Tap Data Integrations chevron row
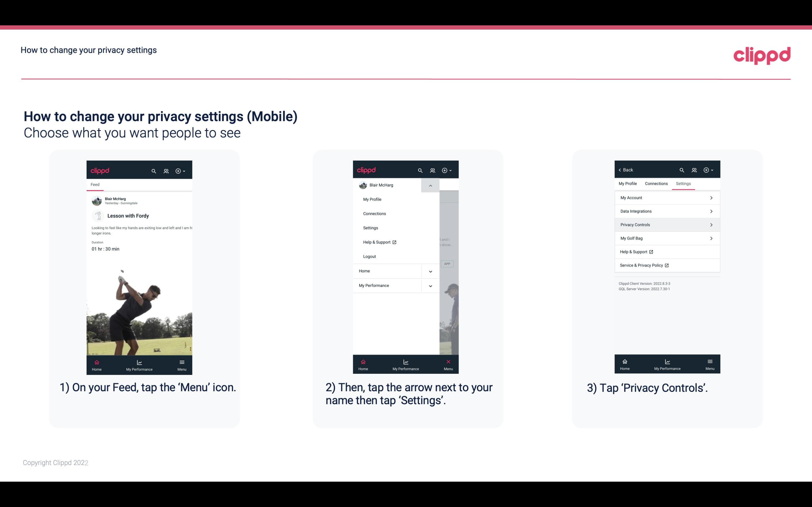 pos(667,211)
